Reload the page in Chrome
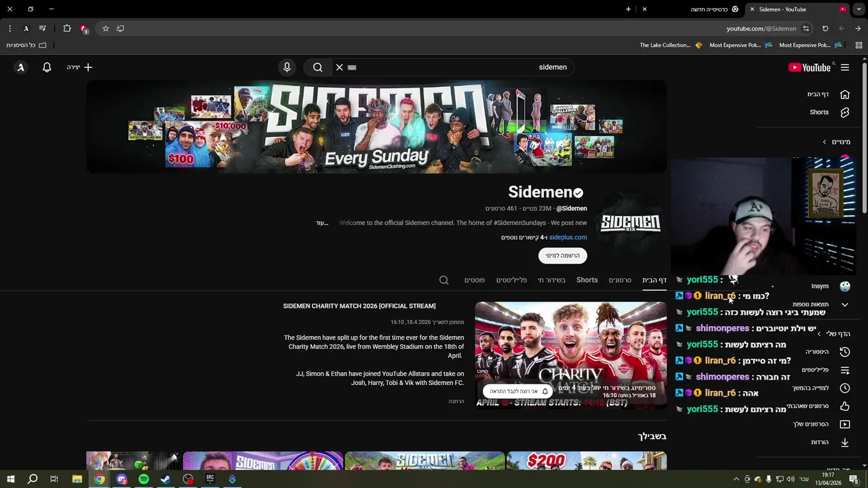This screenshot has height=488, width=868. point(825,28)
